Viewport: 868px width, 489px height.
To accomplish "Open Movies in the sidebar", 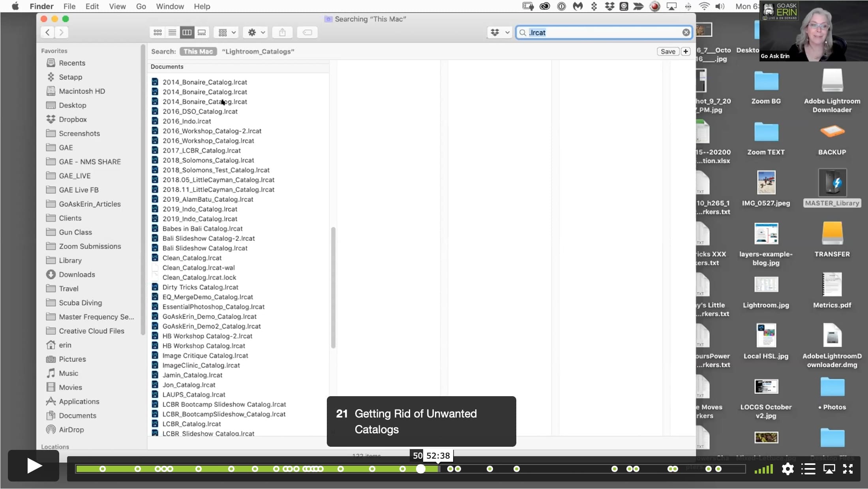I will coord(70,387).
